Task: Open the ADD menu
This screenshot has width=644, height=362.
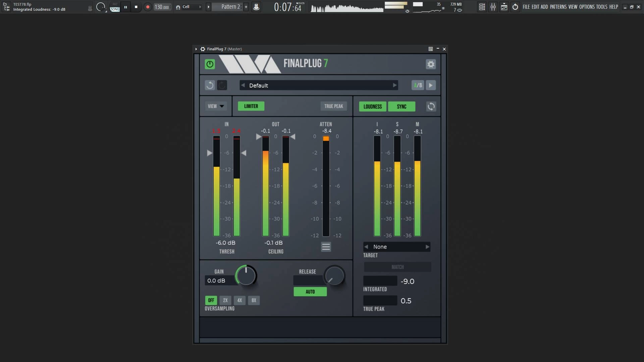Action: click(544, 7)
